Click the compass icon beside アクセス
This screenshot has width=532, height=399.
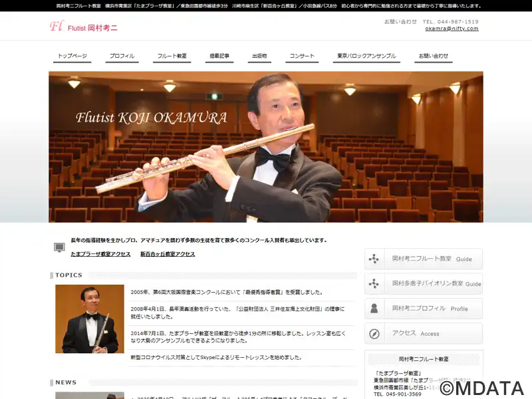tap(374, 333)
